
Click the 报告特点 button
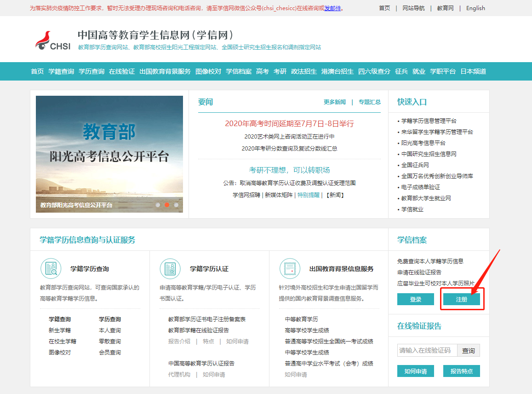(x=461, y=371)
